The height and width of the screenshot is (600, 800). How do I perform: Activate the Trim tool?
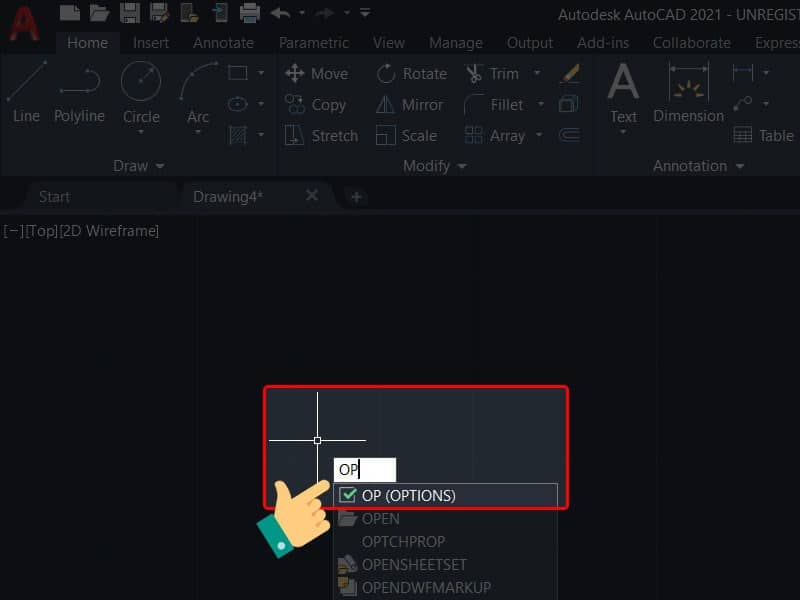click(x=499, y=73)
